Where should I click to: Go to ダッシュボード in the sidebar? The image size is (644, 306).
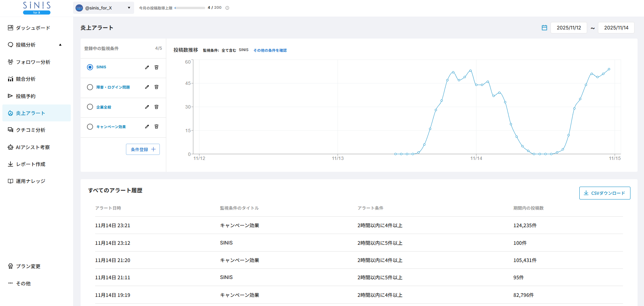[33, 28]
